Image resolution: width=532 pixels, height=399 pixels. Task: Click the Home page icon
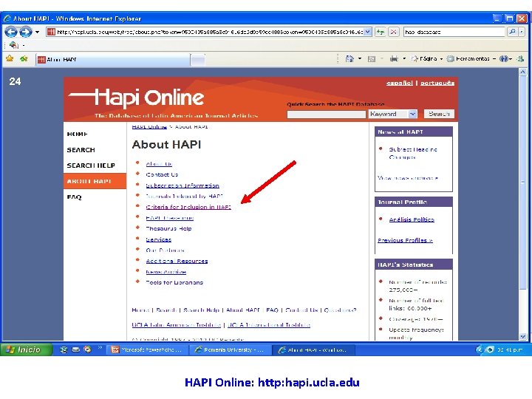349,58
